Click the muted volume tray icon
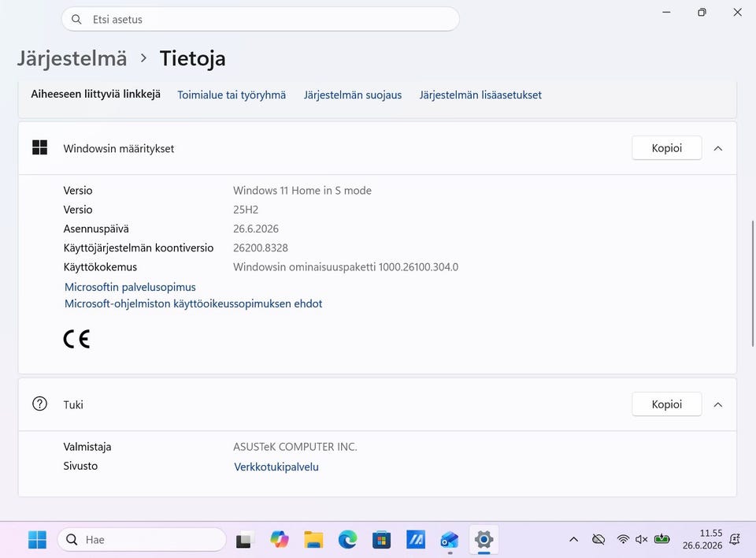756x558 pixels. pyautogui.click(x=641, y=539)
